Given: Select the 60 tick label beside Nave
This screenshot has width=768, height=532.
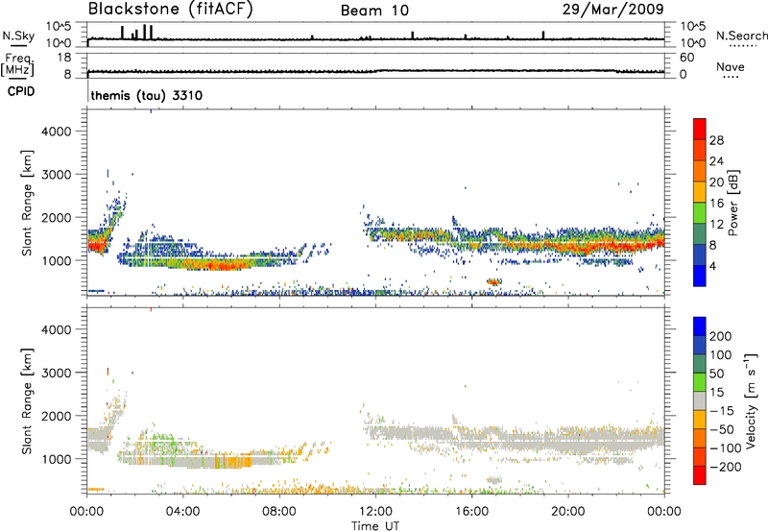Looking at the screenshot, I should pyautogui.click(x=686, y=58).
